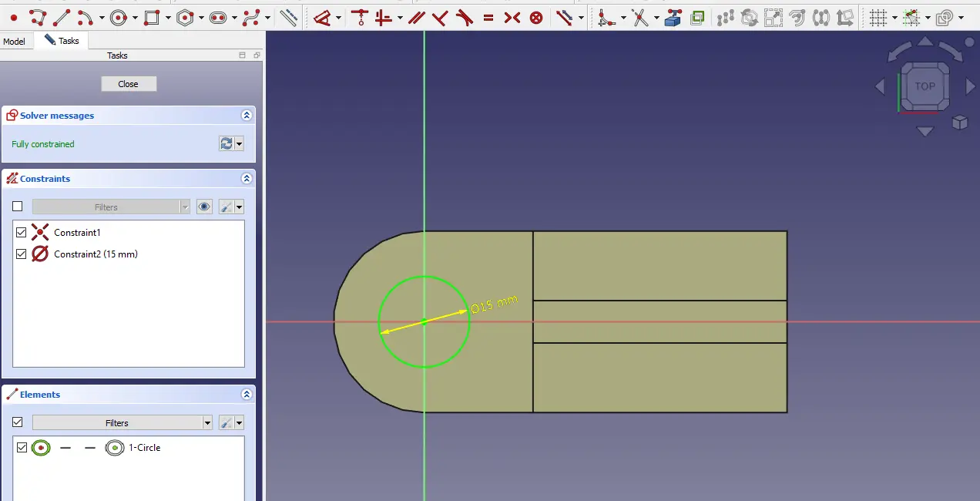Toggle construction geometry mode
This screenshot has width=980, height=501.
click(x=288, y=17)
